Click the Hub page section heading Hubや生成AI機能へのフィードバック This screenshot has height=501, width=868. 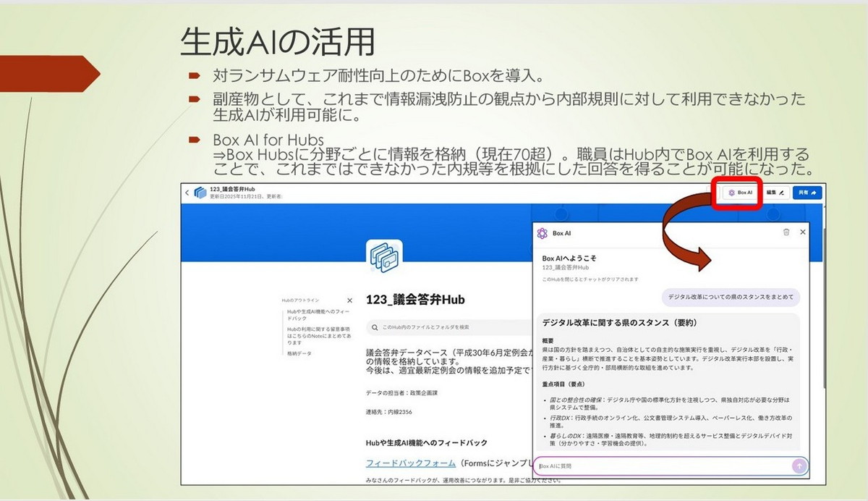click(x=427, y=442)
